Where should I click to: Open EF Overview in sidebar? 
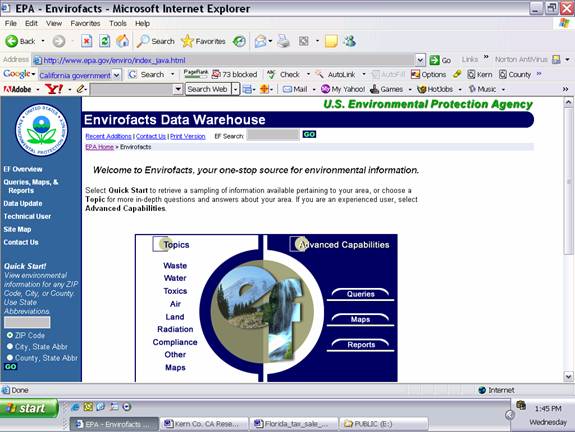point(23,169)
